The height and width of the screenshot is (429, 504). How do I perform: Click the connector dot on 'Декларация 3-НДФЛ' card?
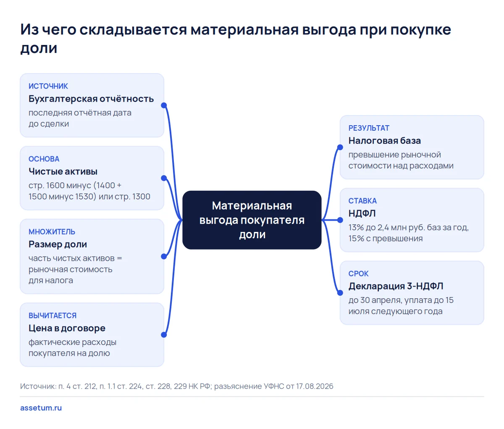tap(340, 293)
